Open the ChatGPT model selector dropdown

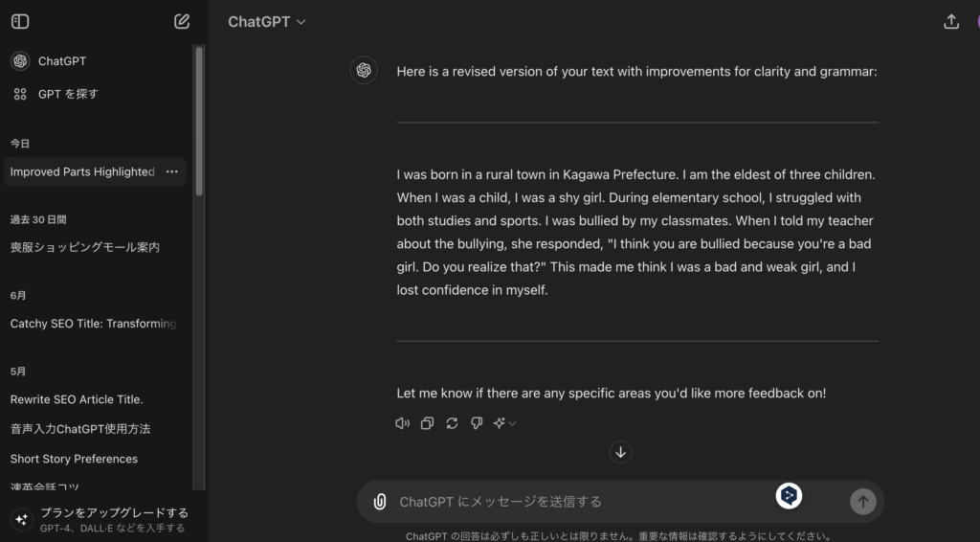(267, 22)
